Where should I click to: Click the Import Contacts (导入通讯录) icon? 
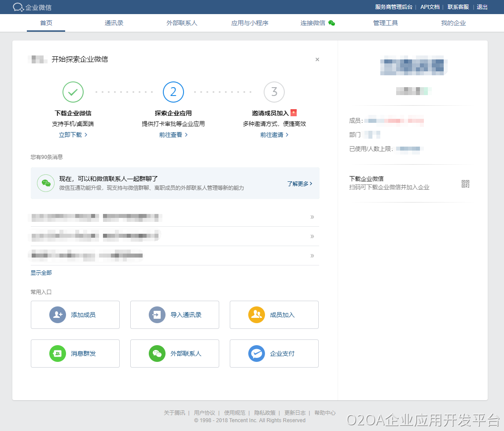pos(157,315)
